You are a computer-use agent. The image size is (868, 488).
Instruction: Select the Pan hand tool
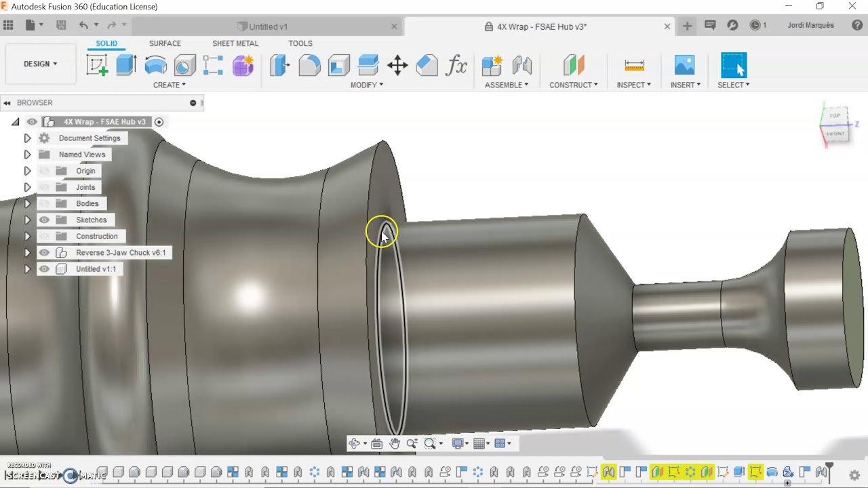pos(395,443)
